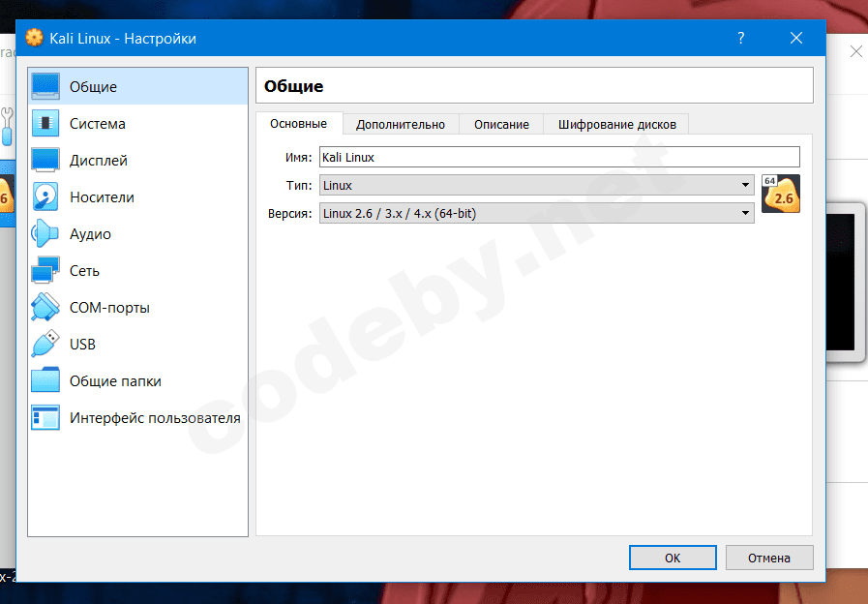Select the Общие monitor icon in sidebar

45,86
